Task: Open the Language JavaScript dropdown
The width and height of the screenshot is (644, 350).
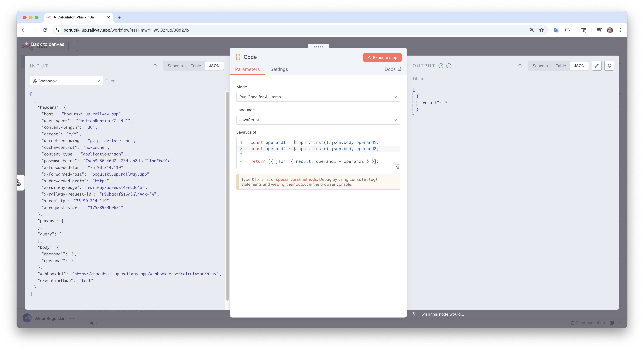Action: pyautogui.click(x=318, y=120)
